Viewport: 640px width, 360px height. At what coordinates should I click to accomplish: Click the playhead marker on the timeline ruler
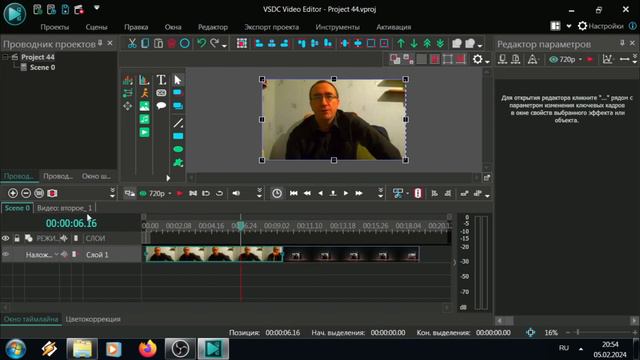tap(240, 225)
